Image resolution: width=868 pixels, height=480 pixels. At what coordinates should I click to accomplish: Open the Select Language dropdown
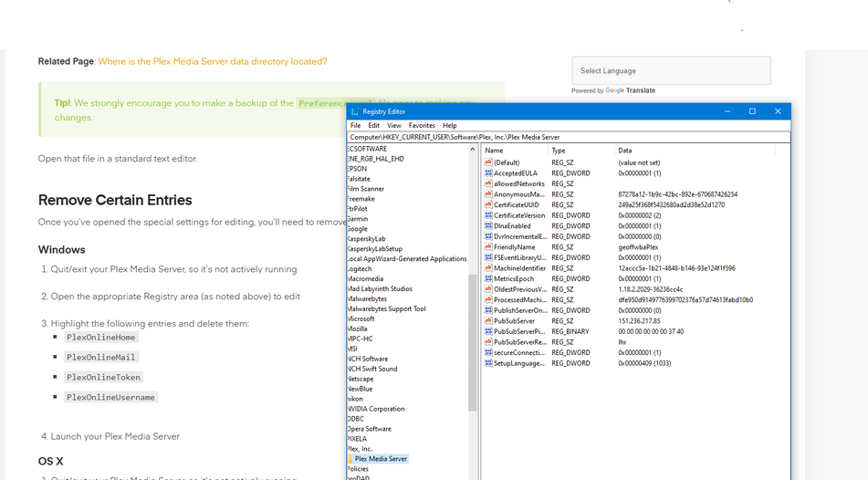click(671, 71)
